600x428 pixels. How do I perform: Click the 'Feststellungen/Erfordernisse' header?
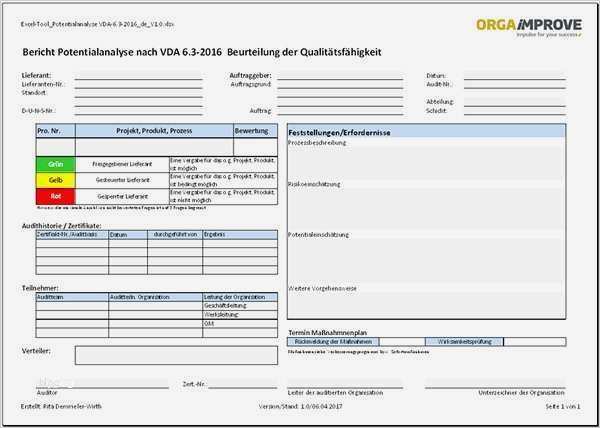426,132
